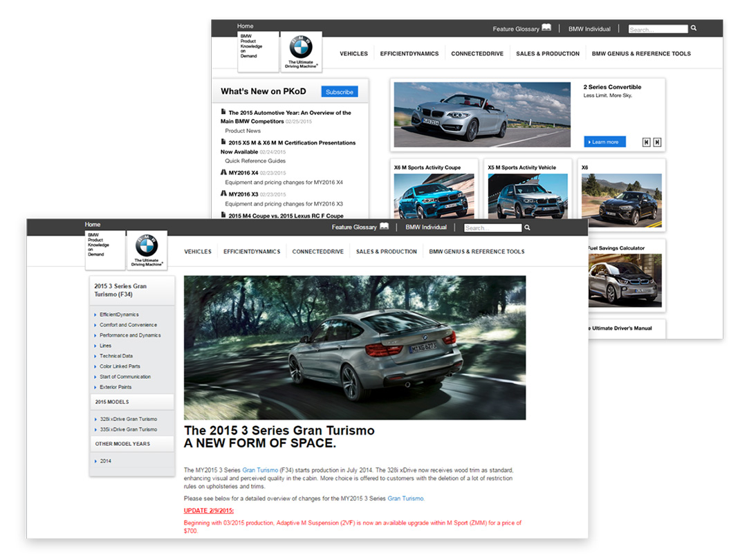Click the '2015 3 Series Gran Turismo (F34)' sidebar title

click(x=120, y=290)
